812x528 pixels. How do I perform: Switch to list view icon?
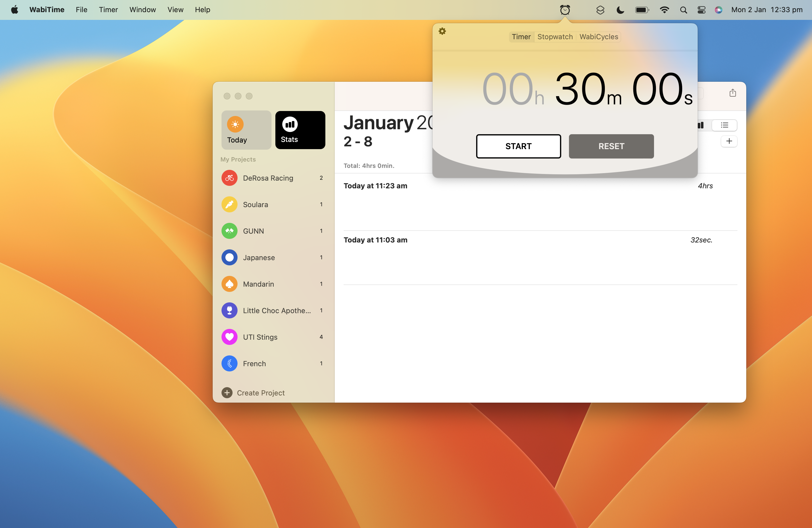[724, 125]
